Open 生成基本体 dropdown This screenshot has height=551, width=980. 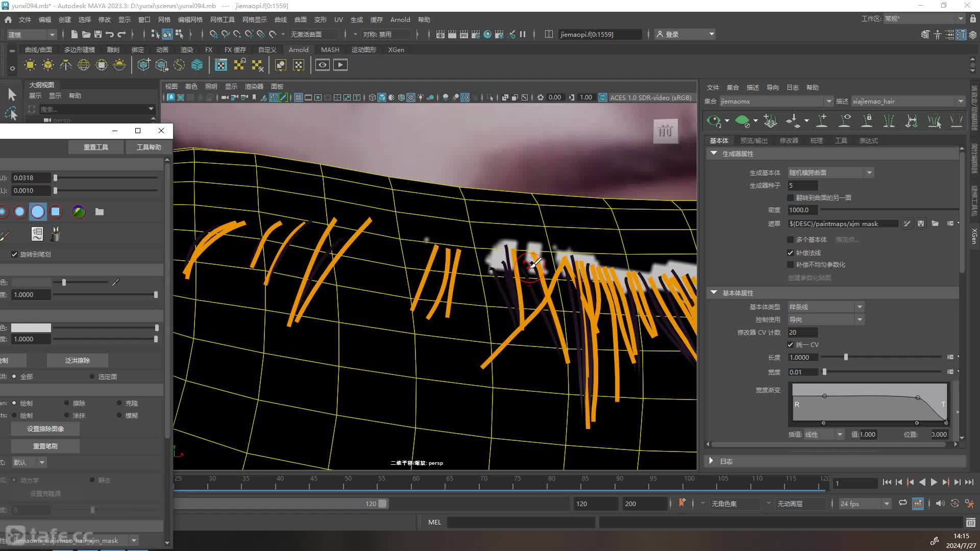[830, 172]
